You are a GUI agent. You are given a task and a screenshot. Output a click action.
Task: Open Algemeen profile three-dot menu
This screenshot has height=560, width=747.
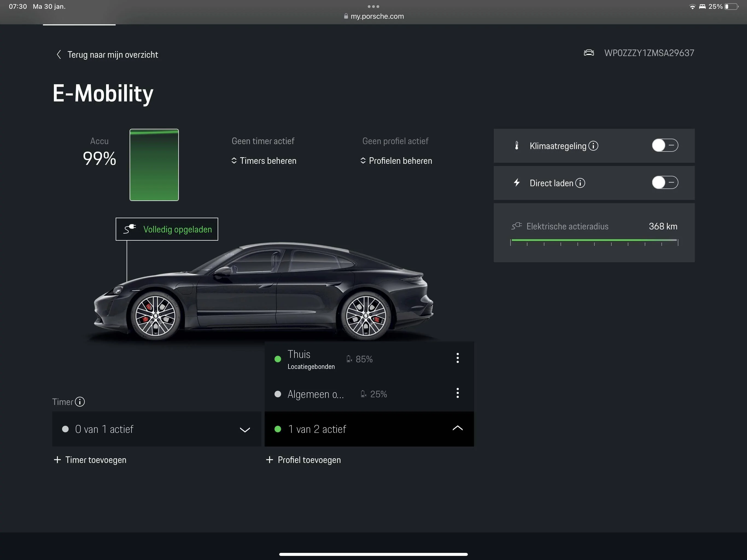[x=458, y=393]
